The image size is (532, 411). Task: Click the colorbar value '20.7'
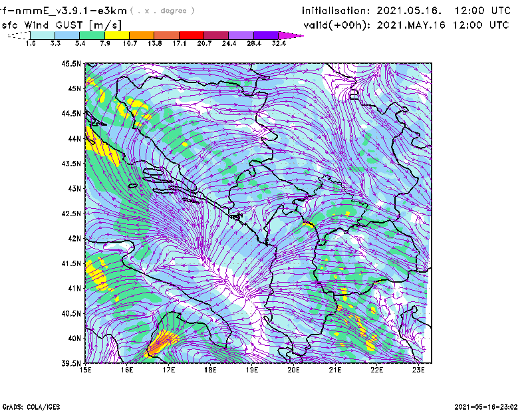[204, 43]
